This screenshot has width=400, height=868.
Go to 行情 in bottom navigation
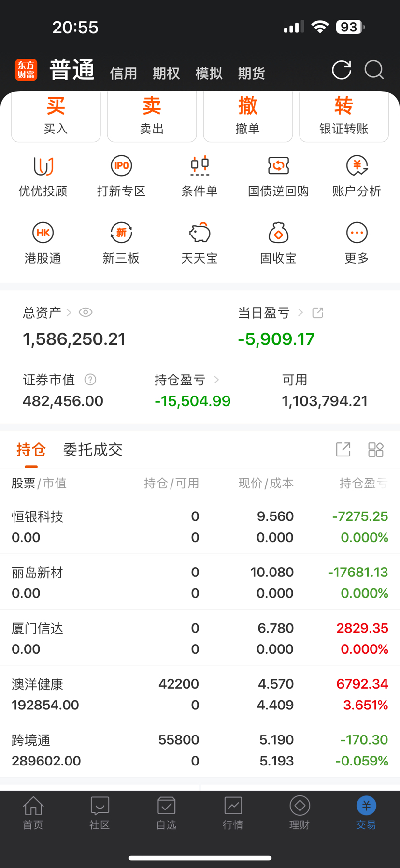233,813
